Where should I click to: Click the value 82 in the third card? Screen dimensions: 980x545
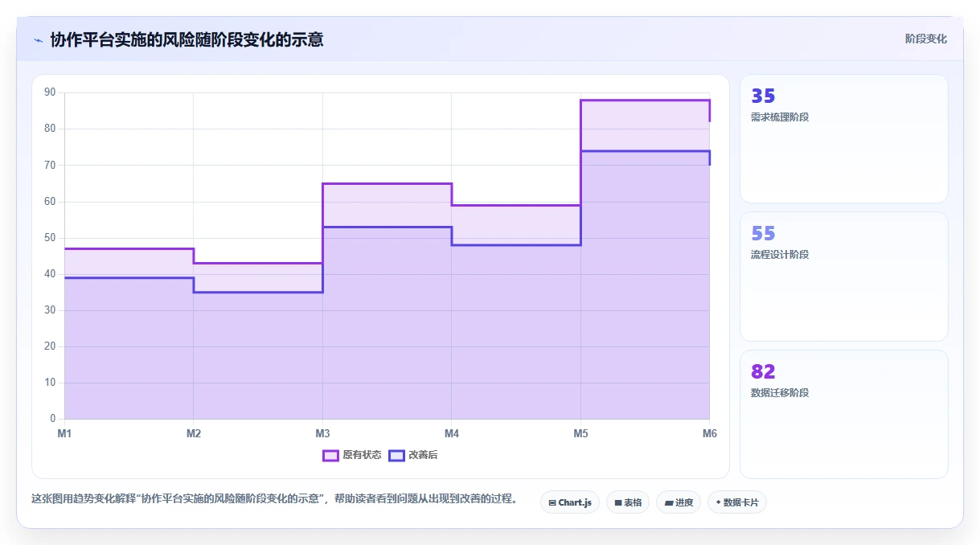(x=763, y=371)
